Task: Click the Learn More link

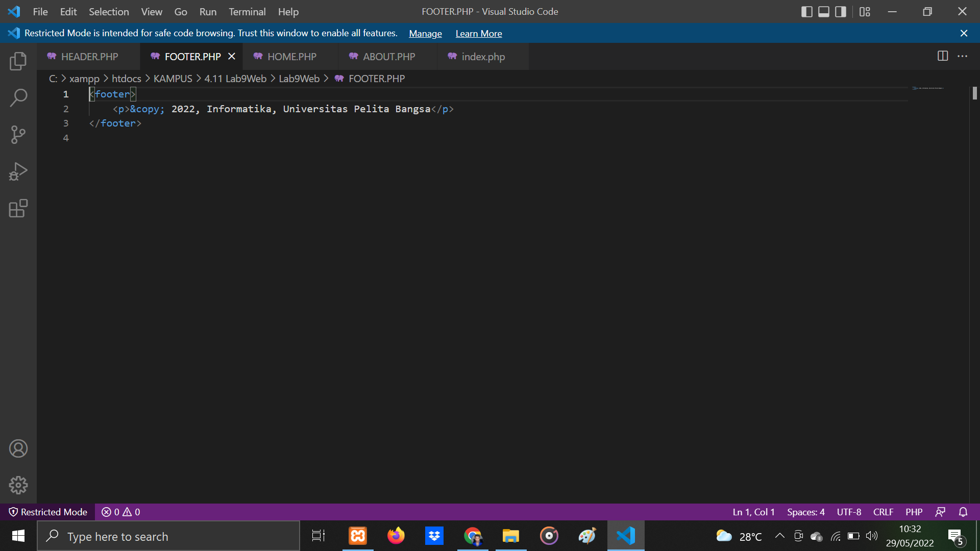Action: point(478,33)
